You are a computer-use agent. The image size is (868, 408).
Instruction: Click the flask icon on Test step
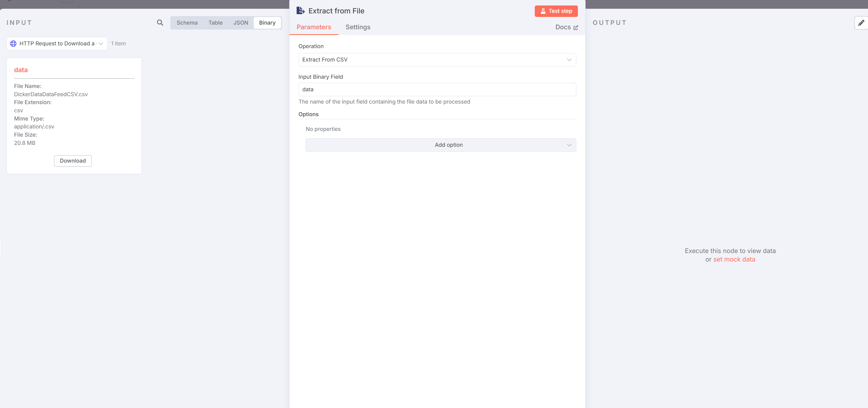(x=543, y=11)
